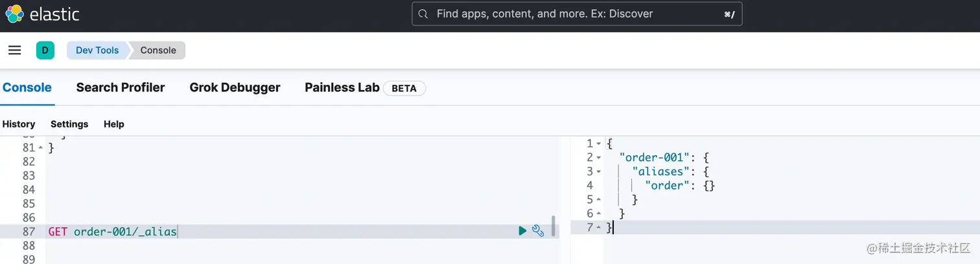Open the History menu

click(x=19, y=124)
